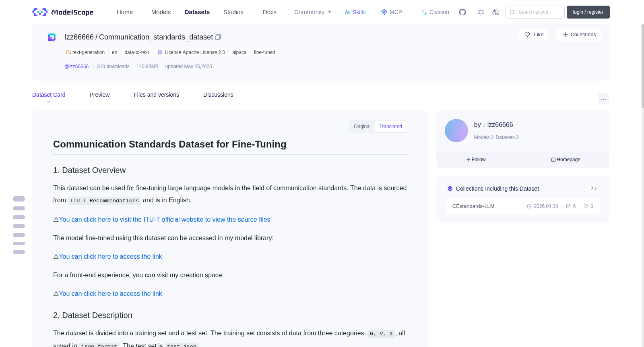Viewport: 644px width, 347px height.
Task: Click the updated May 25,2025 text
Action: click(x=188, y=66)
